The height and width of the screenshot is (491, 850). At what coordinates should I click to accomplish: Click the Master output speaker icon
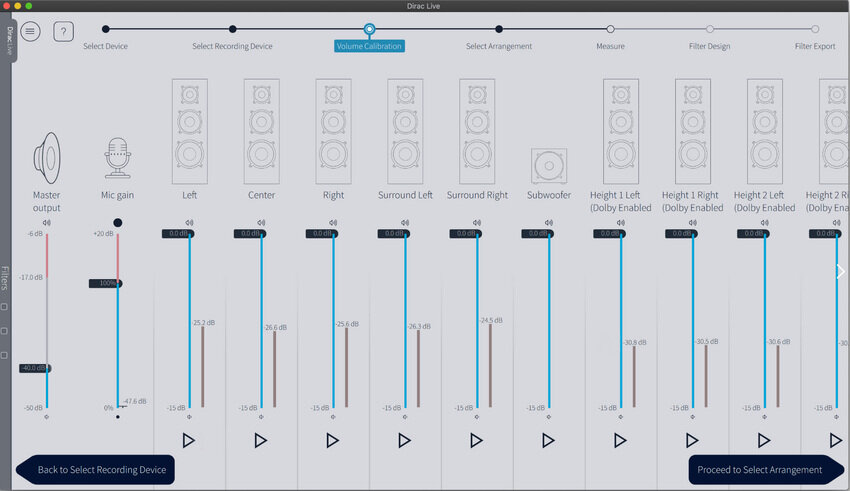point(47,158)
